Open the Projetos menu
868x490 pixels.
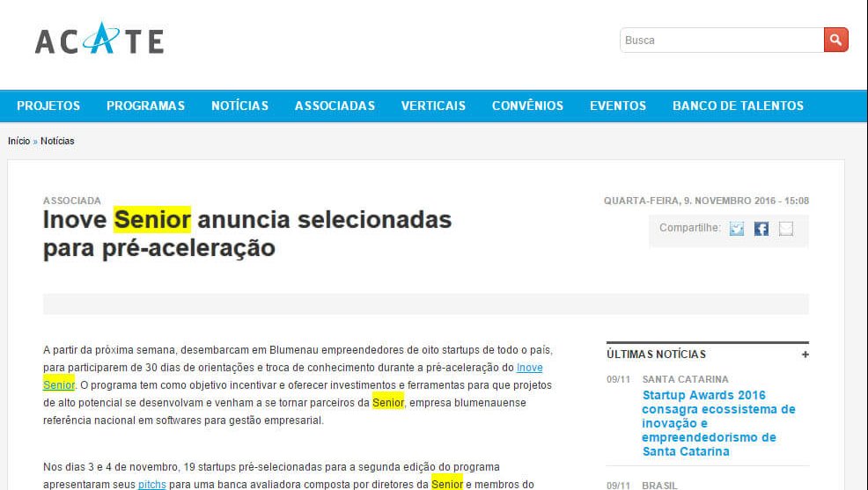tap(48, 106)
